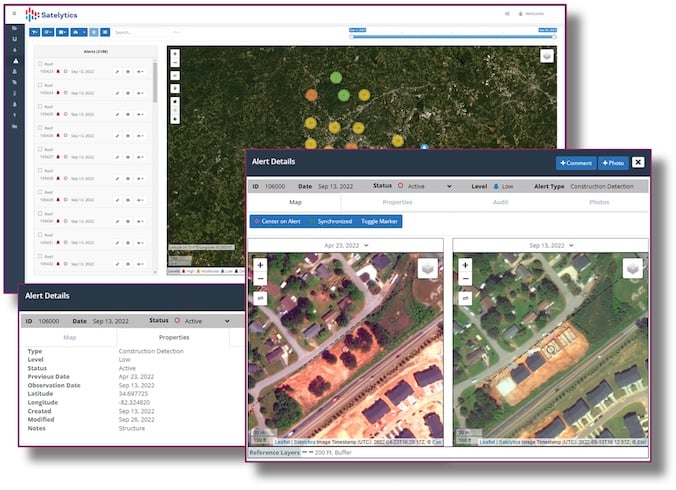Image resolution: width=676 pixels, height=490 pixels.
Task: Select the second Roof alert checkbox
Action: coord(39,85)
